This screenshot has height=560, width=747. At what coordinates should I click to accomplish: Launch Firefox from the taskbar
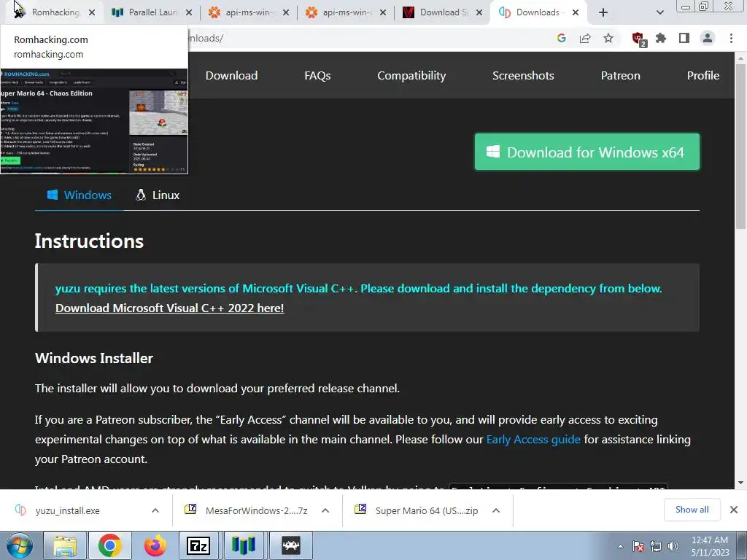tap(155, 545)
